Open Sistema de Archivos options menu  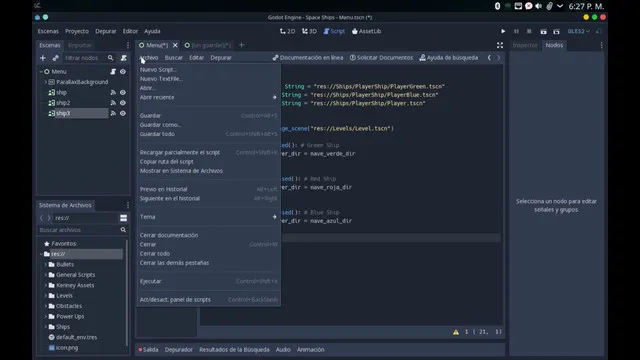pos(128,205)
